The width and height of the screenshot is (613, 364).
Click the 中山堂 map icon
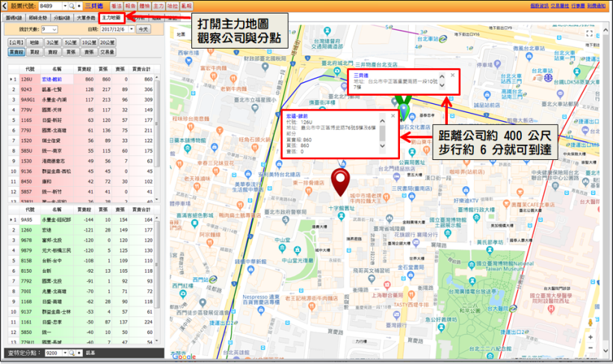click(x=283, y=247)
